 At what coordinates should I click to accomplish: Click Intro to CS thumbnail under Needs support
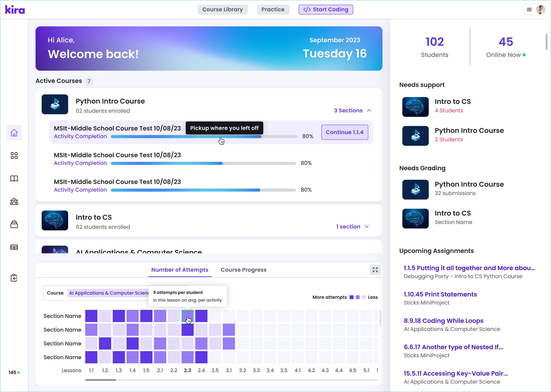415,107
